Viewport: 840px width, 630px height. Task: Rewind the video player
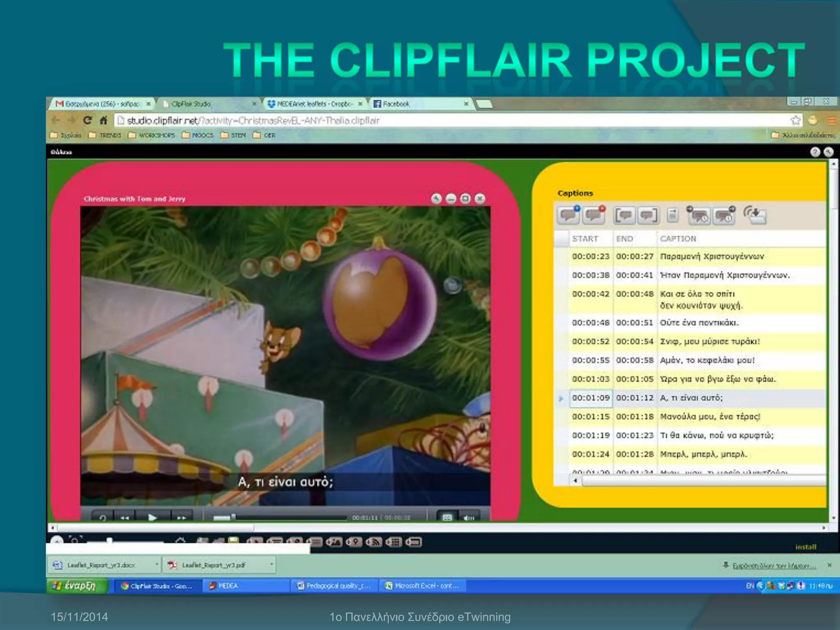tap(124, 518)
